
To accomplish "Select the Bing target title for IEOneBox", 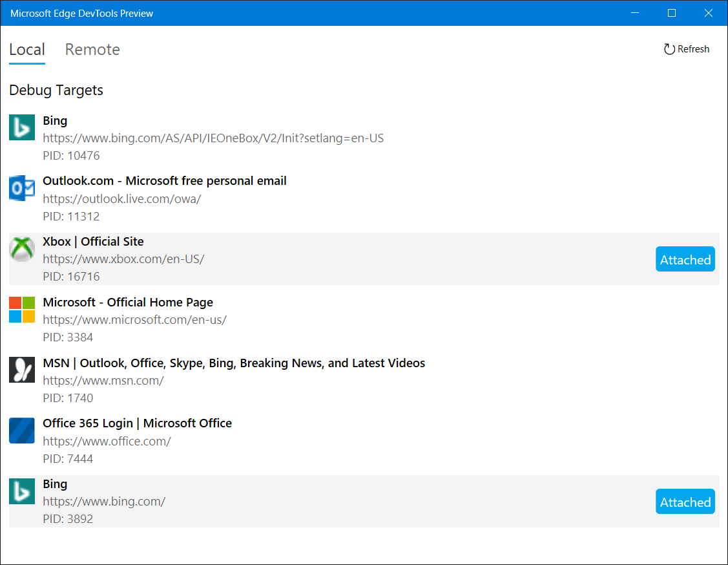I will 55,121.
